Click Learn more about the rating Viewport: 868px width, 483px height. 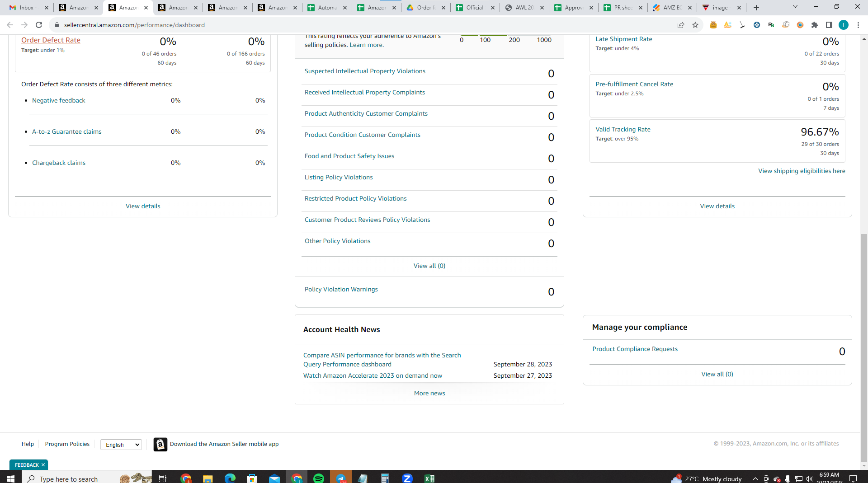[366, 45]
